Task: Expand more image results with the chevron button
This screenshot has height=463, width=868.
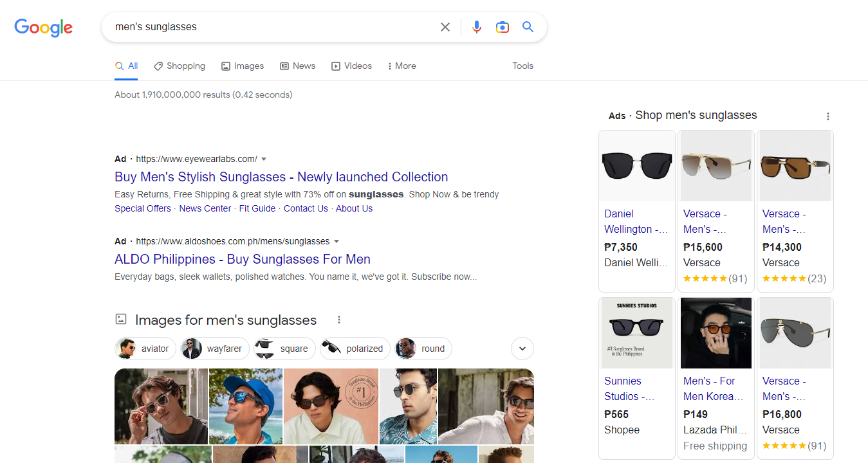Action: click(522, 348)
